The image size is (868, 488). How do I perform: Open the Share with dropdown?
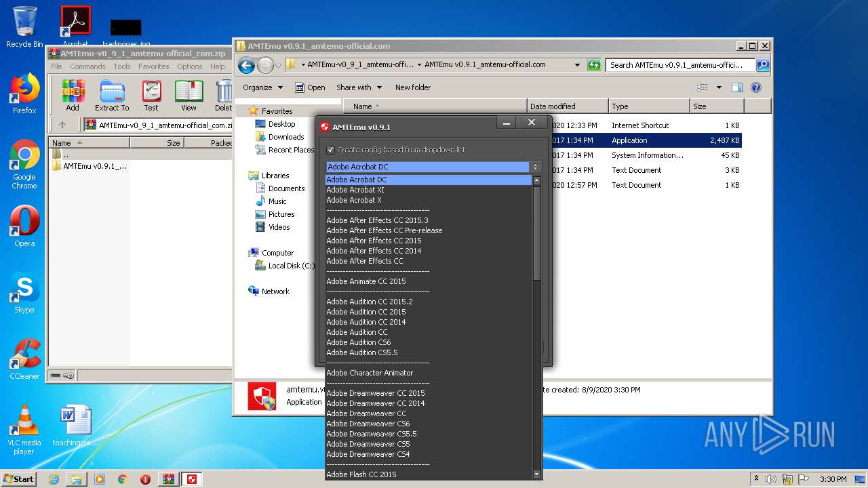(x=359, y=87)
